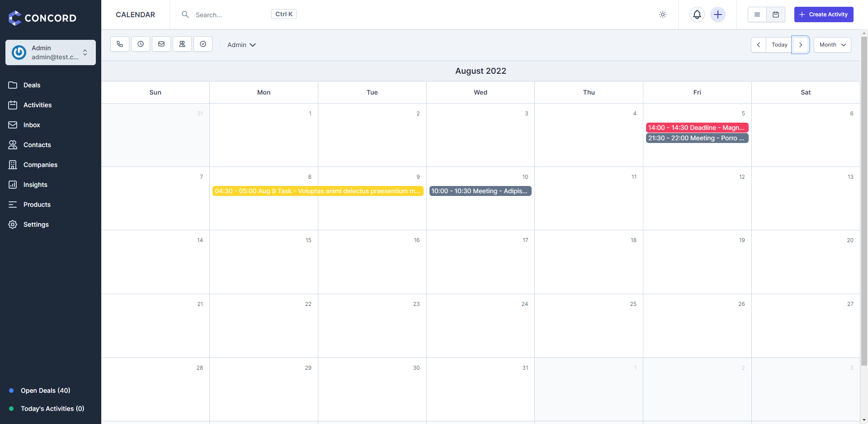Toggle the light/dark theme sun icon
The image size is (868, 424).
point(663,14)
